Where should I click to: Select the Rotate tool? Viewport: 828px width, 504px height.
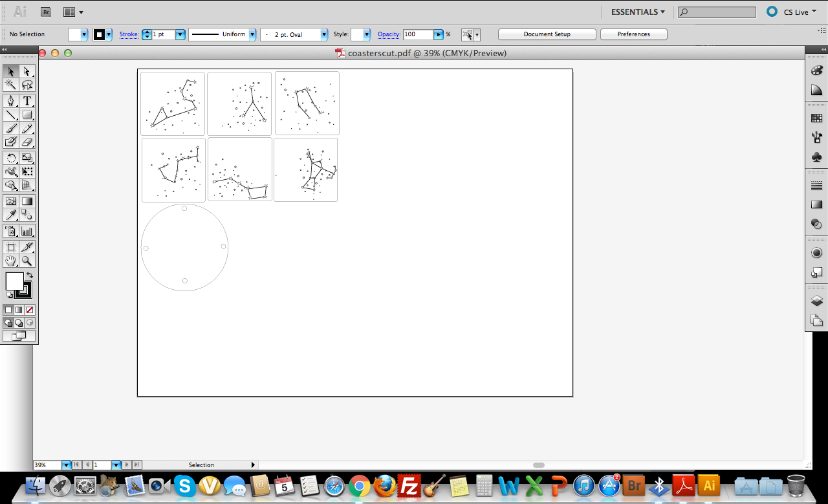click(x=10, y=158)
